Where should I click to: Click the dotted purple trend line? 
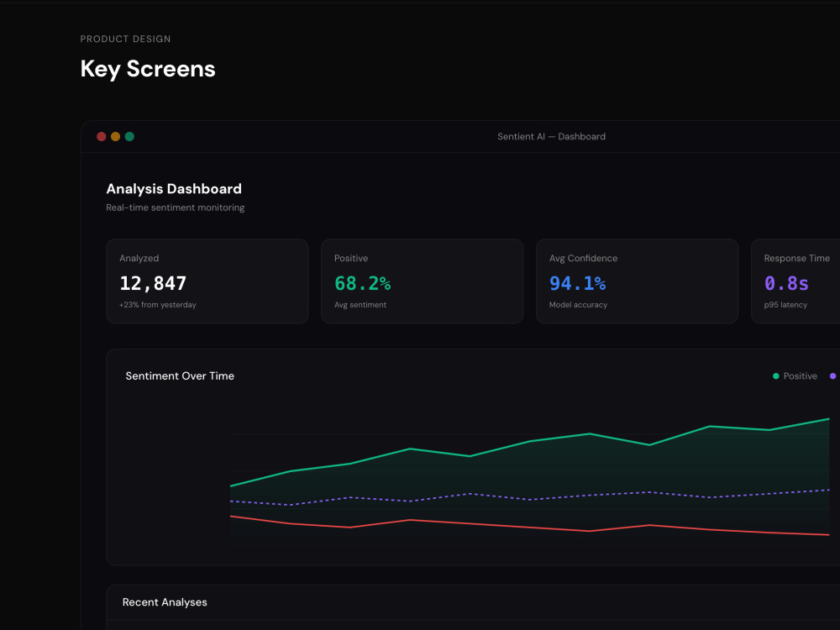pyautogui.click(x=529, y=499)
